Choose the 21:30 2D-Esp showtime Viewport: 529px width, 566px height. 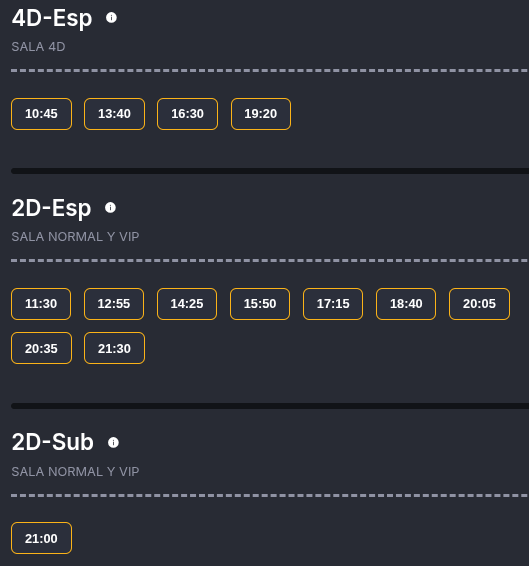(114, 348)
